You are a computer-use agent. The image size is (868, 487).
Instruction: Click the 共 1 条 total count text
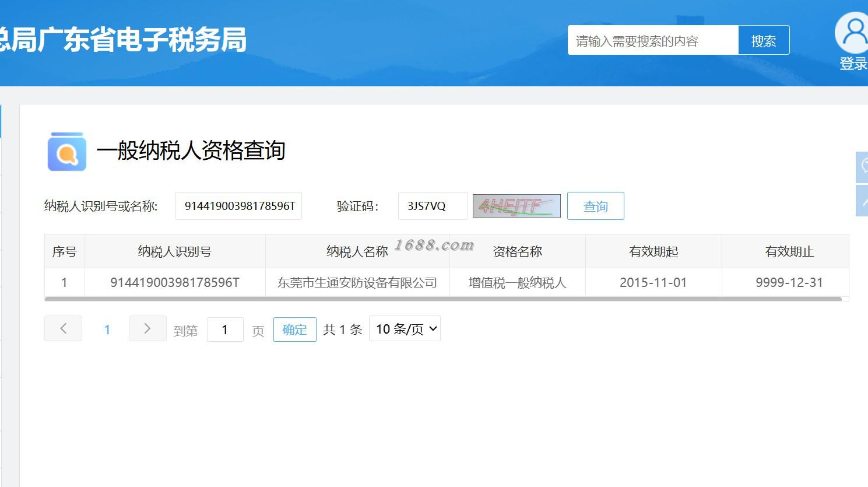pos(343,330)
